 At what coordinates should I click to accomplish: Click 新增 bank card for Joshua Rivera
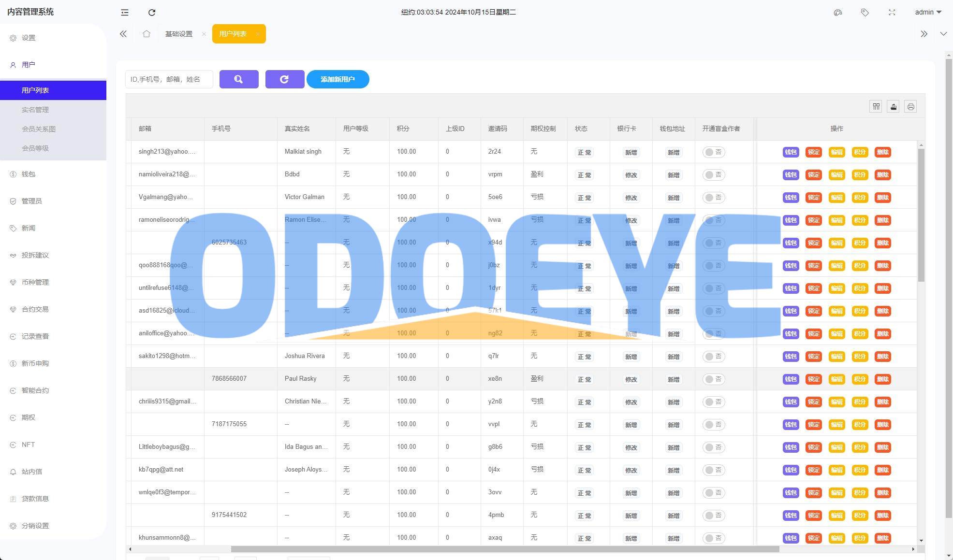(x=631, y=357)
